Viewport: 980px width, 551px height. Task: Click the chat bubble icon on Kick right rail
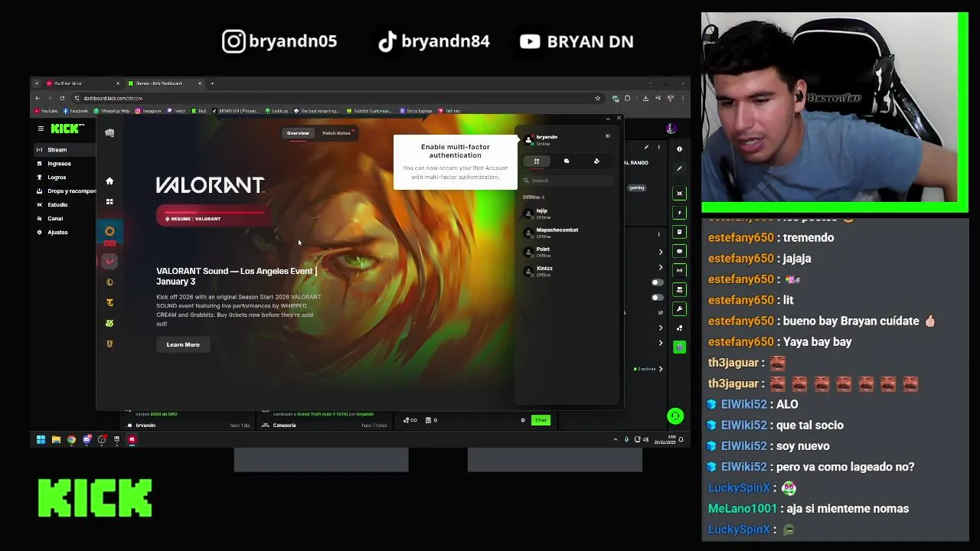(x=679, y=251)
